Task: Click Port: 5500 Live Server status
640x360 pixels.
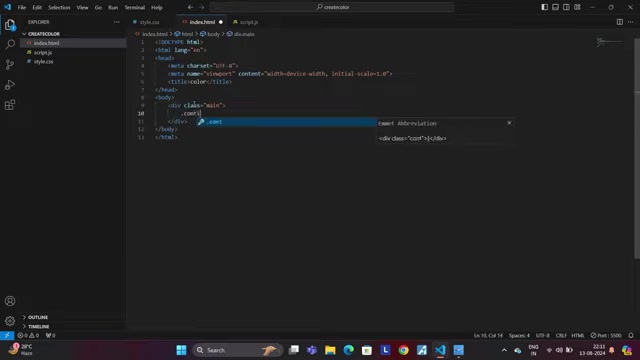Action: coord(606,335)
